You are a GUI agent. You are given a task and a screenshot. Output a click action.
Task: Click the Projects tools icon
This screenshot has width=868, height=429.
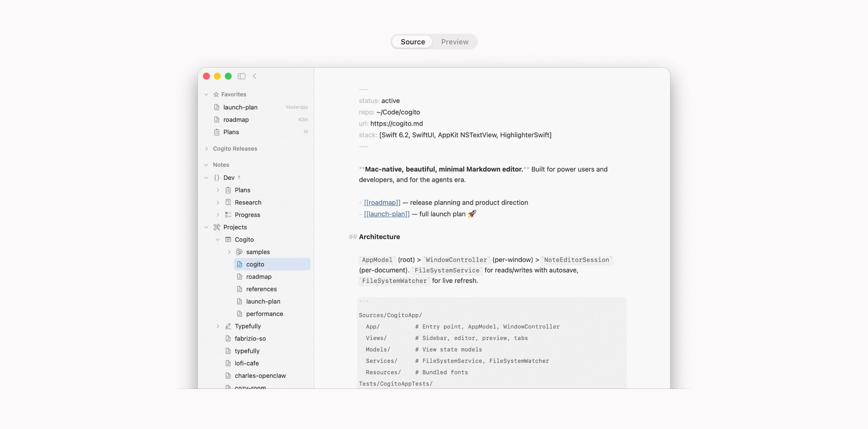tap(217, 227)
